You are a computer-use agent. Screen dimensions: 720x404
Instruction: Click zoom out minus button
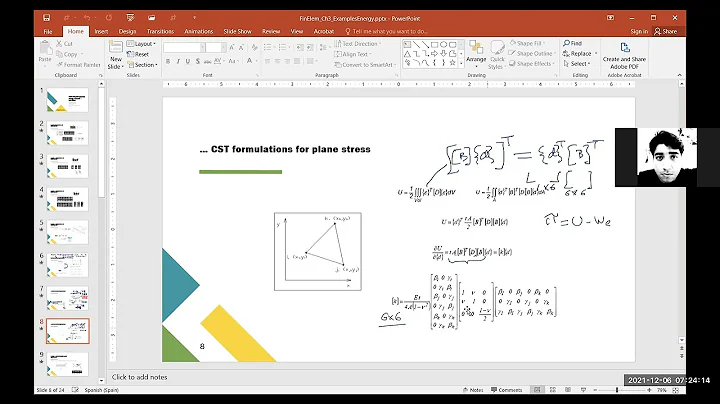click(x=595, y=390)
